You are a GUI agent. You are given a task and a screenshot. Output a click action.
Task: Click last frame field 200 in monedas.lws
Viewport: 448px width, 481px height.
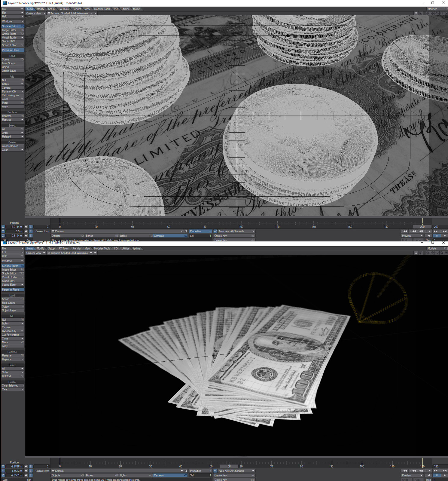pos(440,227)
